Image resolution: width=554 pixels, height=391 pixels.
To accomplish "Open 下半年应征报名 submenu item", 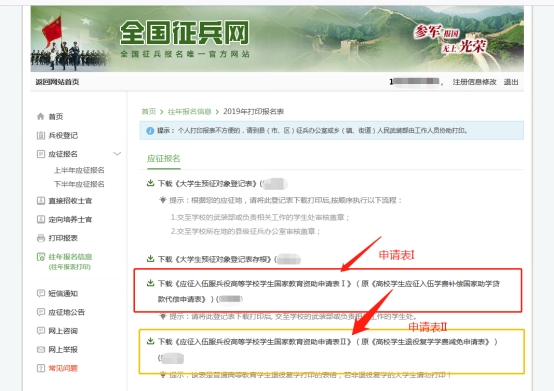I will click(x=79, y=184).
